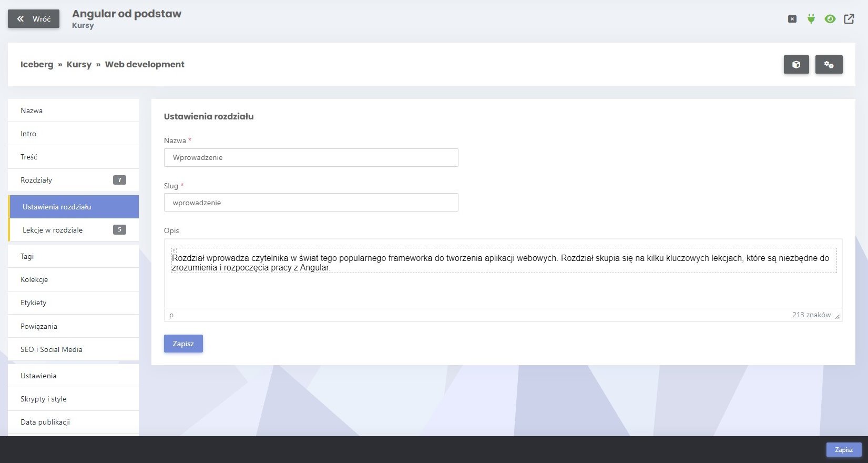The width and height of the screenshot is (868, 463).
Task: Go back with the Wróć button
Action: (34, 19)
